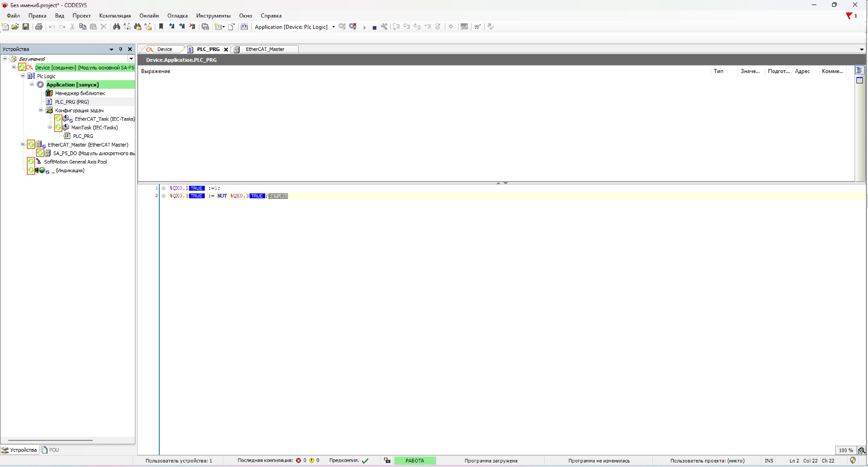
Task: Click the zoom magnifier icon beside 100 %
Action: point(862,450)
